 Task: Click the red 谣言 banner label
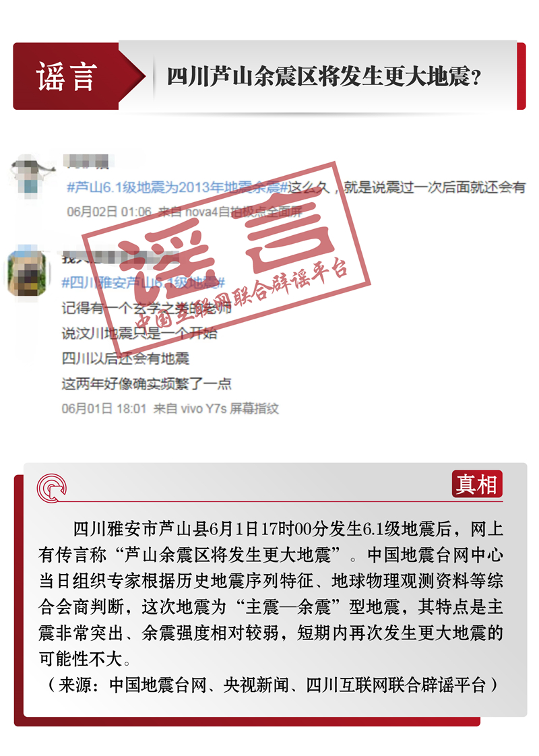[x=66, y=77]
